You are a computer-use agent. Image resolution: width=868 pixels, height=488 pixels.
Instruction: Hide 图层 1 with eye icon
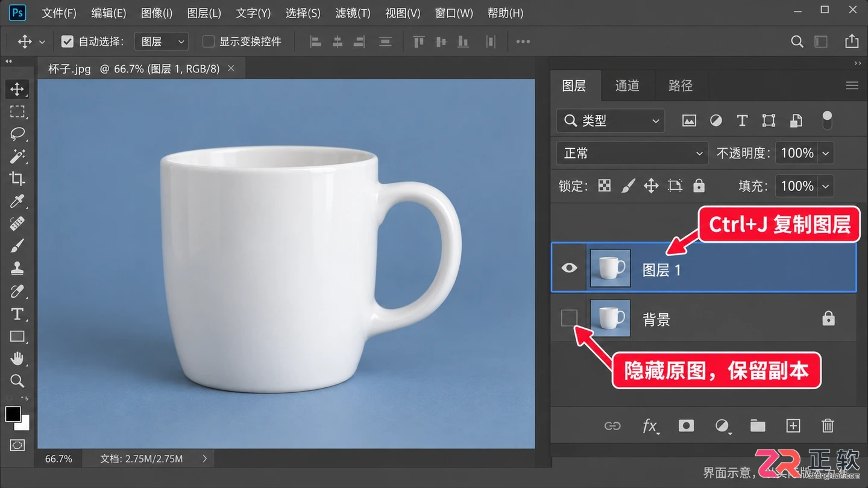pos(569,268)
